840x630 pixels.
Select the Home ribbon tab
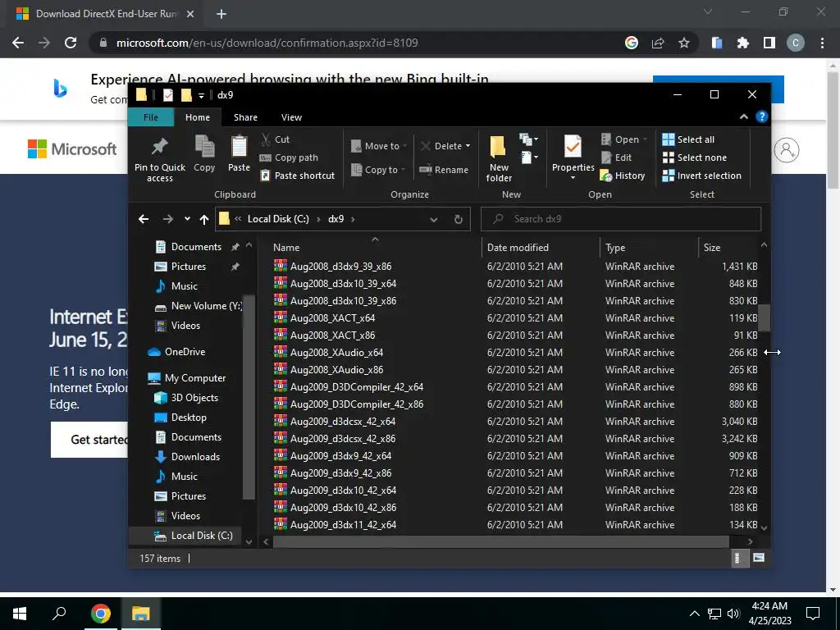pos(198,117)
